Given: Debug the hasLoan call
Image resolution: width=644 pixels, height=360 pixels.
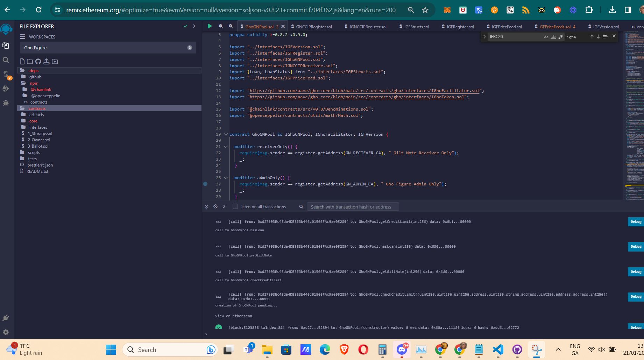Looking at the screenshot, I should tap(636, 247).
